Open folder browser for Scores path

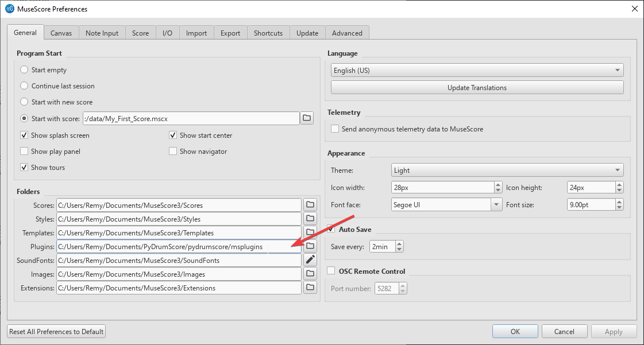click(310, 205)
